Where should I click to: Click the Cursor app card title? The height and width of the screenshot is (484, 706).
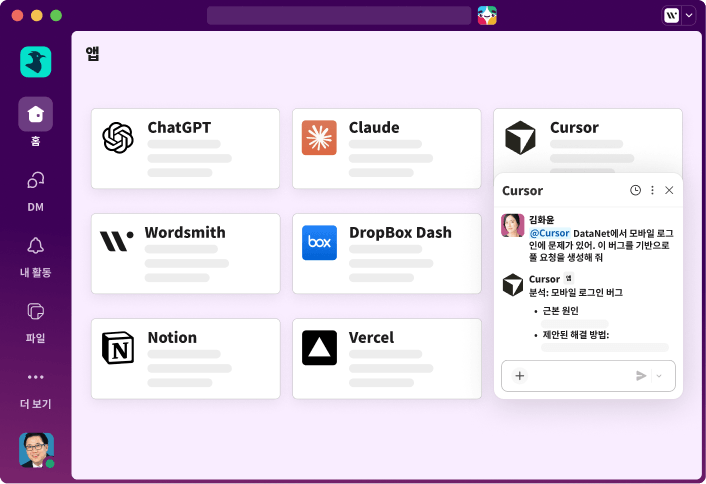pyautogui.click(x=575, y=127)
